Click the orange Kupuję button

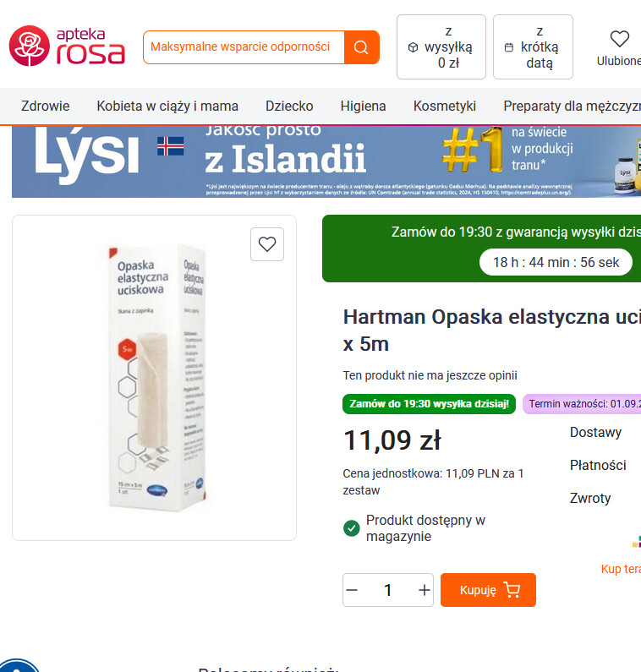(x=488, y=590)
